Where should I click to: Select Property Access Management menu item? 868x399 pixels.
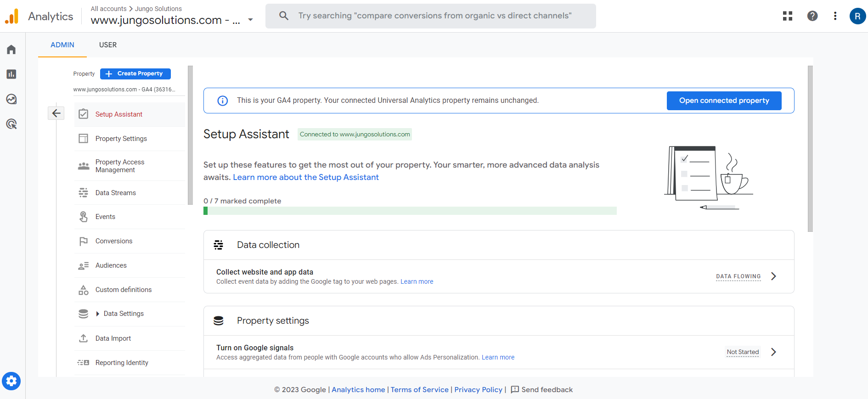(130, 166)
